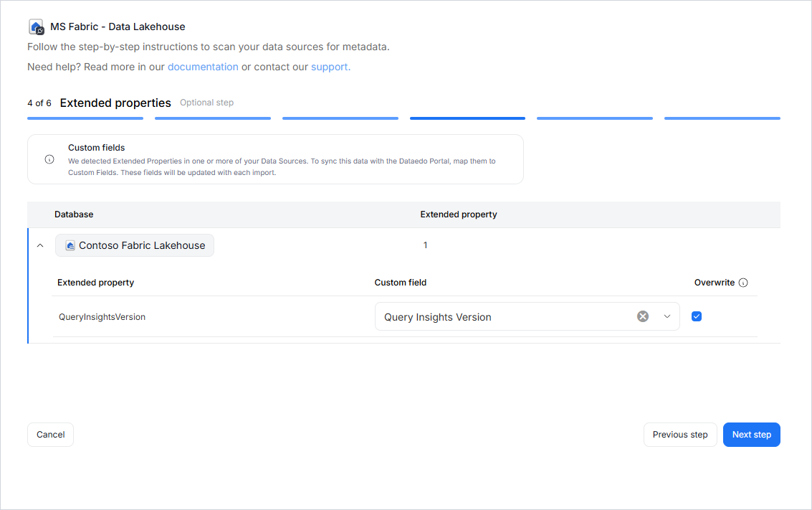Continue with the Next step button

point(751,435)
